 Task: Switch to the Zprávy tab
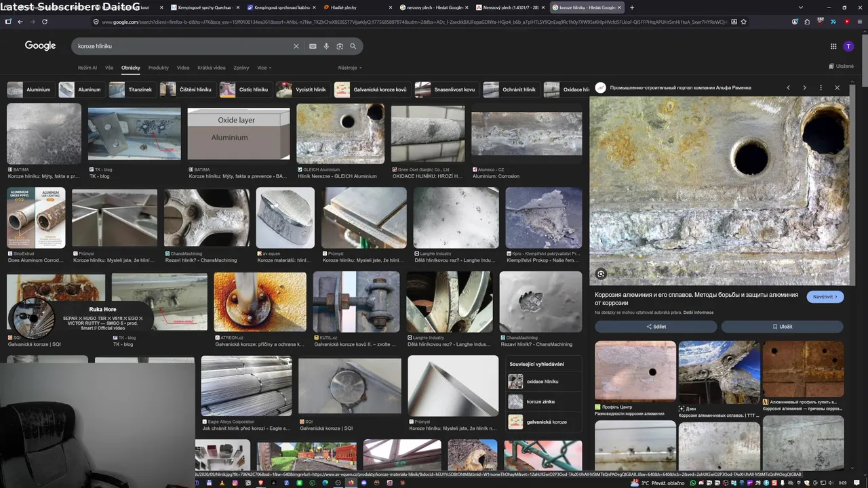coord(241,68)
